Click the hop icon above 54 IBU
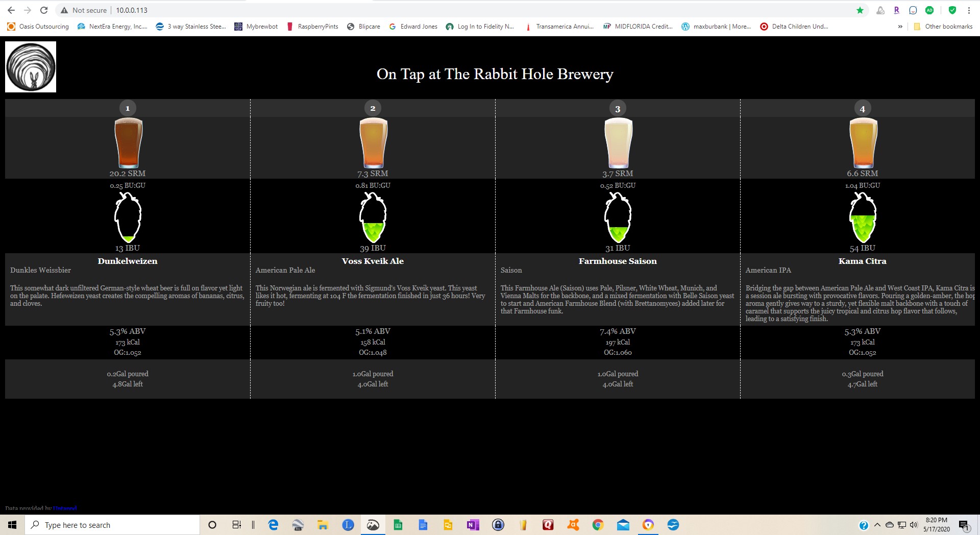 (863, 217)
